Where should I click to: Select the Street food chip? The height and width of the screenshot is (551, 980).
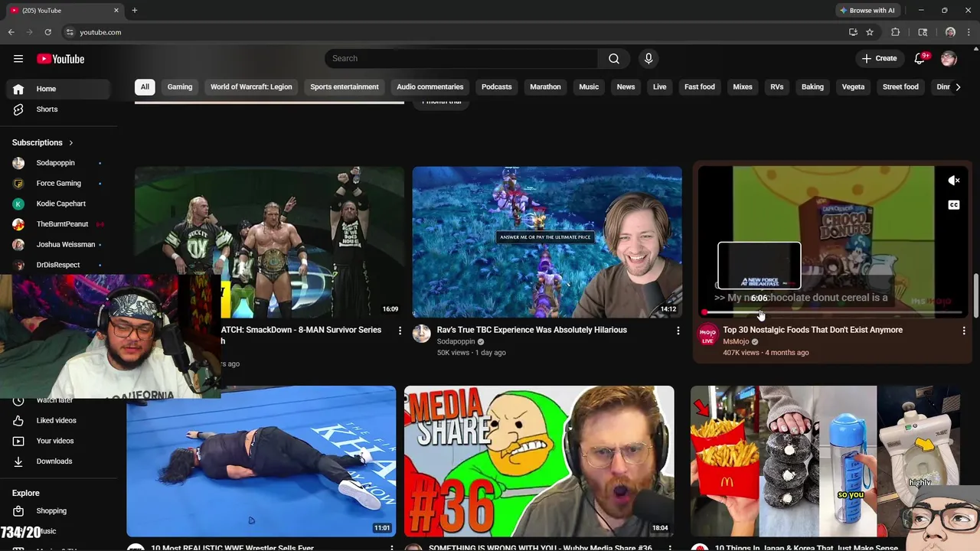click(900, 87)
